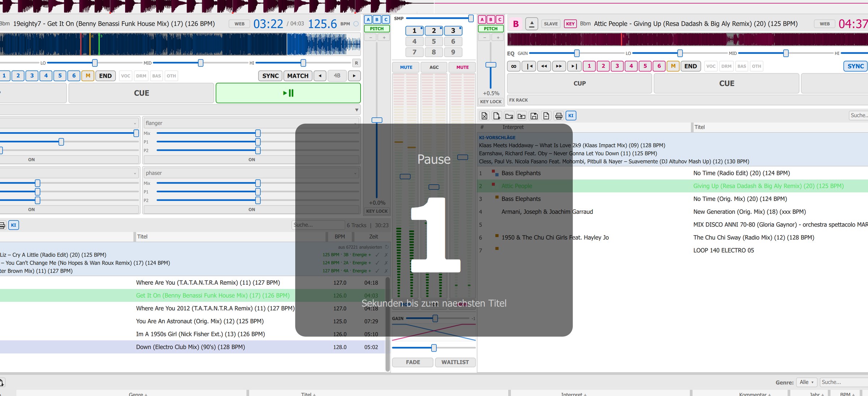Toggle the pink MUTE button in the mixer
The image size is (868, 396).
pos(462,67)
